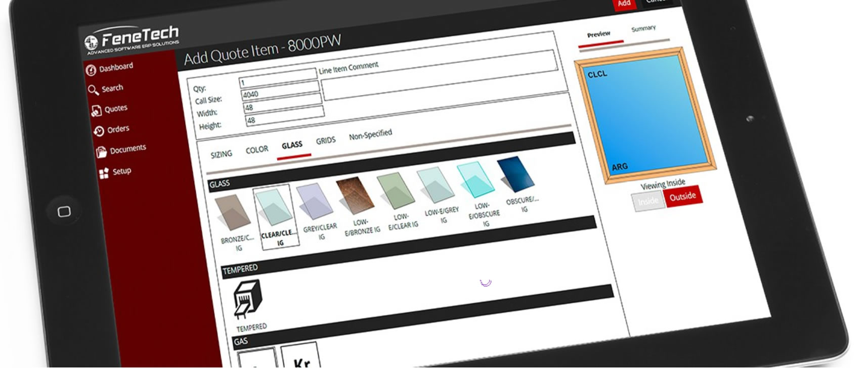Choose the Kr gas option
868x370 pixels.
click(x=300, y=355)
